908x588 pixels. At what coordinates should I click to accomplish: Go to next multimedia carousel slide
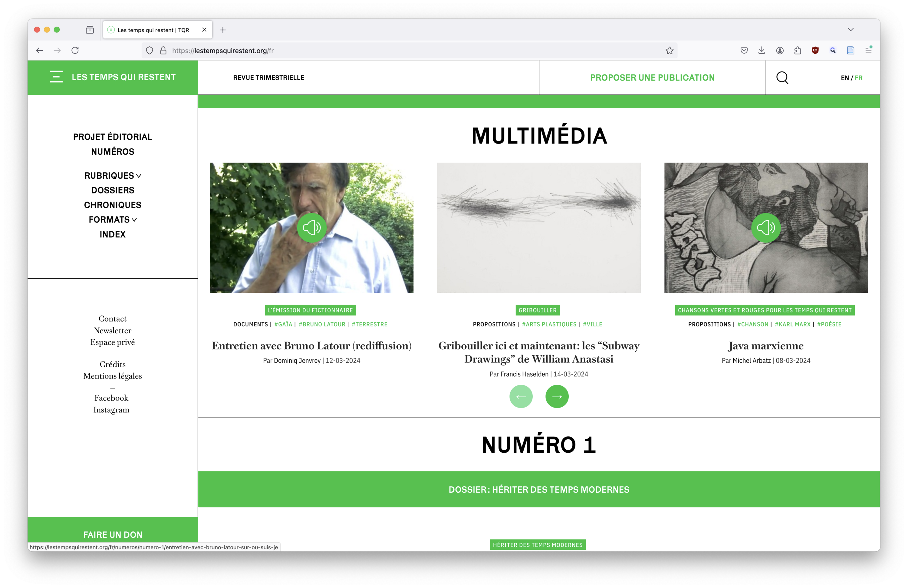[557, 396]
